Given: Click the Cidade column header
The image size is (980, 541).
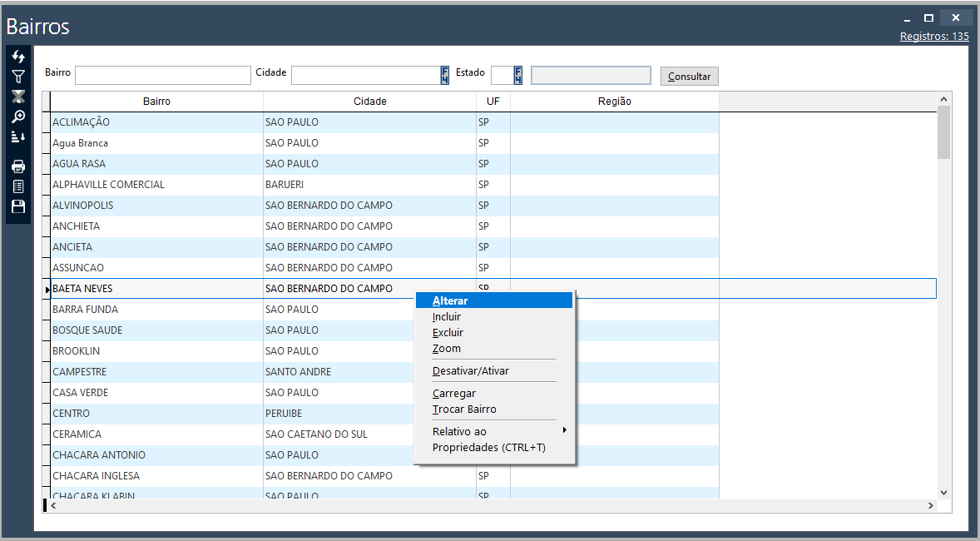Looking at the screenshot, I should coord(369,102).
